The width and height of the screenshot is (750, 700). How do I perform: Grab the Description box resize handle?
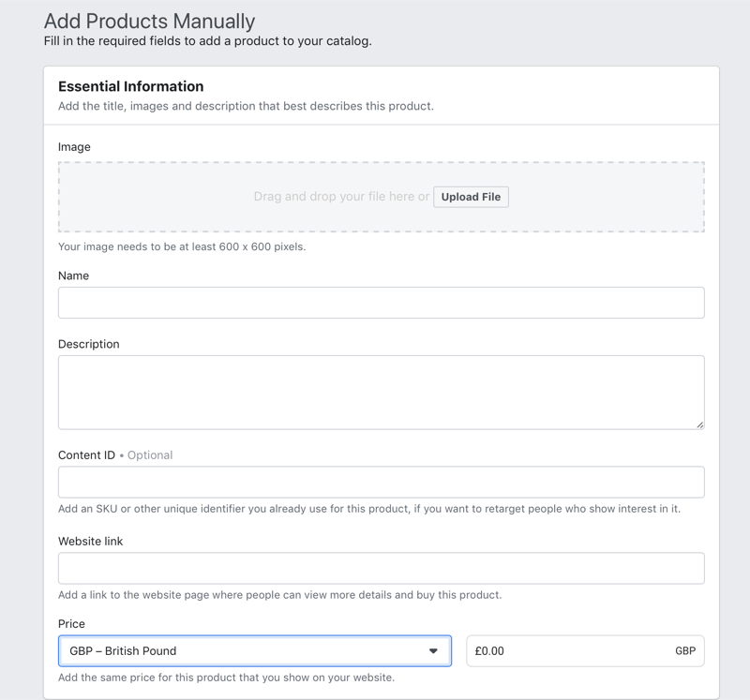(699, 424)
